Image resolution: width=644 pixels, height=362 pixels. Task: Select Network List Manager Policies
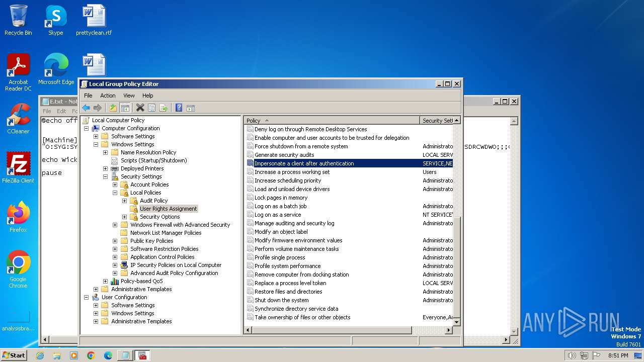coord(166,233)
